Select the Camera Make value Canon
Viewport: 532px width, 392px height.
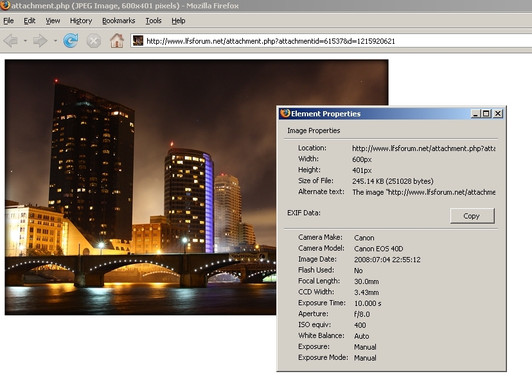[364, 238]
